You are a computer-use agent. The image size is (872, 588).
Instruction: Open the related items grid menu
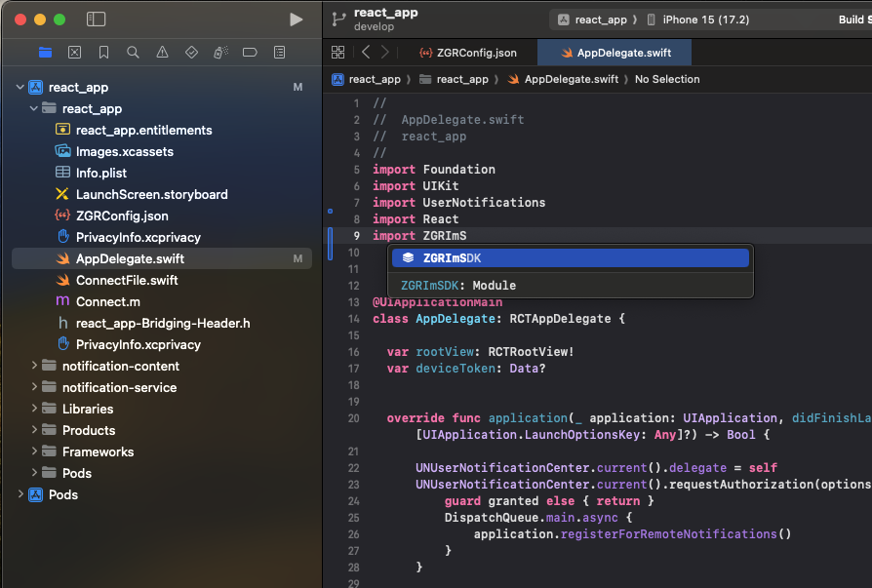click(x=338, y=53)
